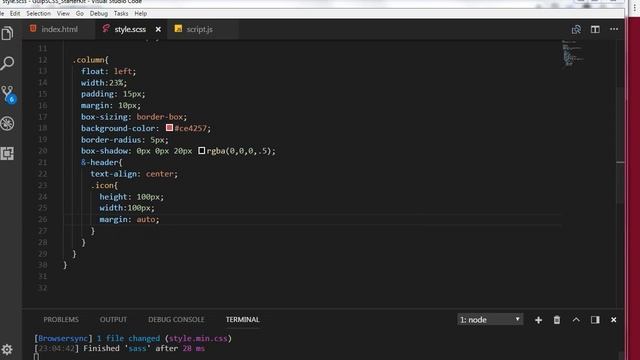Open changes icon in editor toolbar
The height and width of the screenshot is (360, 640).
click(x=576, y=29)
